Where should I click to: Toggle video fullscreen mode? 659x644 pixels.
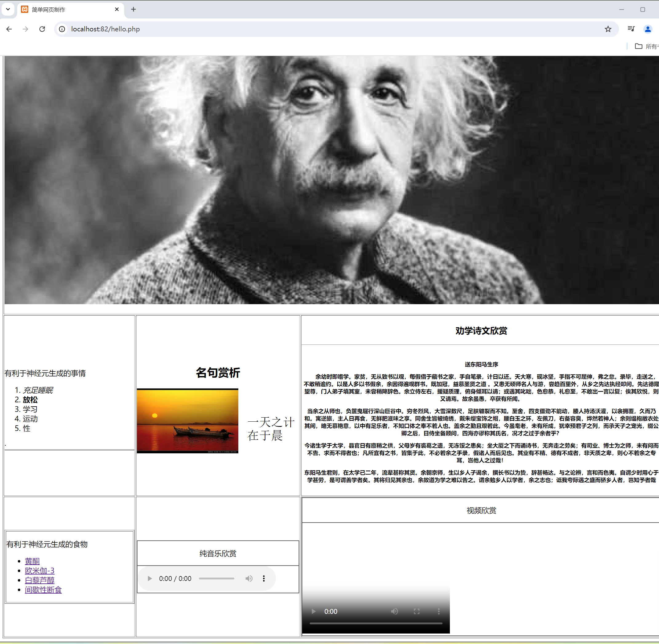pos(417,611)
